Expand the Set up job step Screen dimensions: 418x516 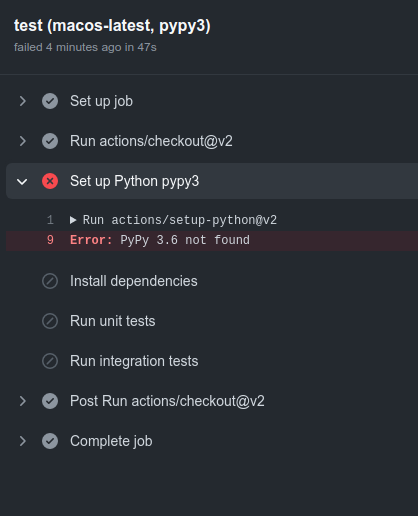[23, 101]
